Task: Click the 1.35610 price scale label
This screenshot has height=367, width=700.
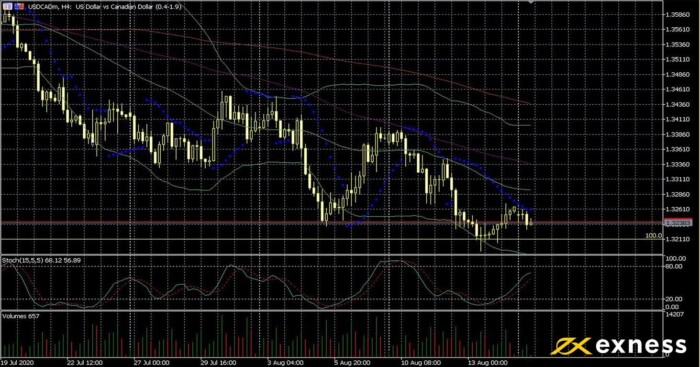Action: point(678,29)
